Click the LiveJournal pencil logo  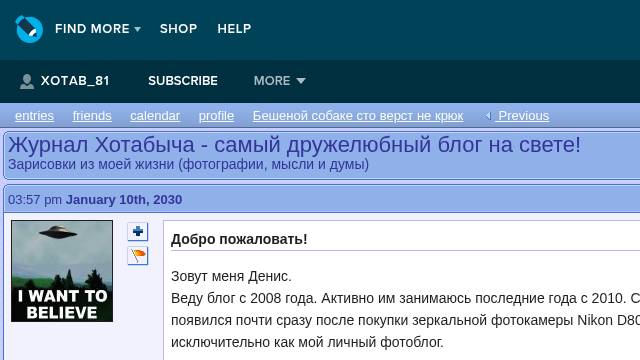tap(29, 29)
